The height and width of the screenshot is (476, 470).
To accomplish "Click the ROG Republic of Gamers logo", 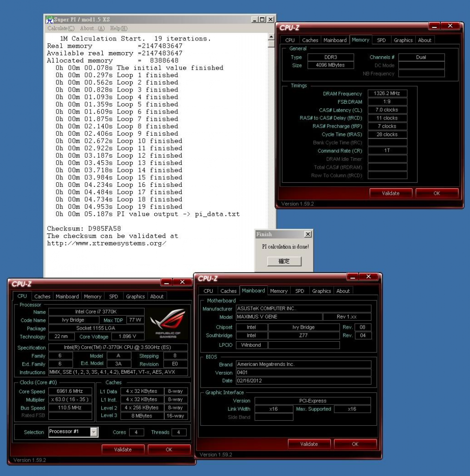I will point(168,323).
